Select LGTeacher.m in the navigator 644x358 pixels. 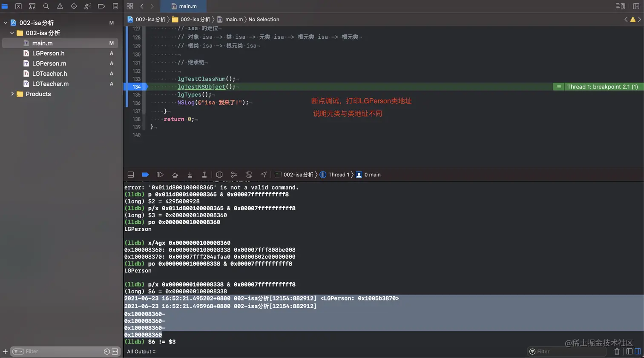point(60,84)
